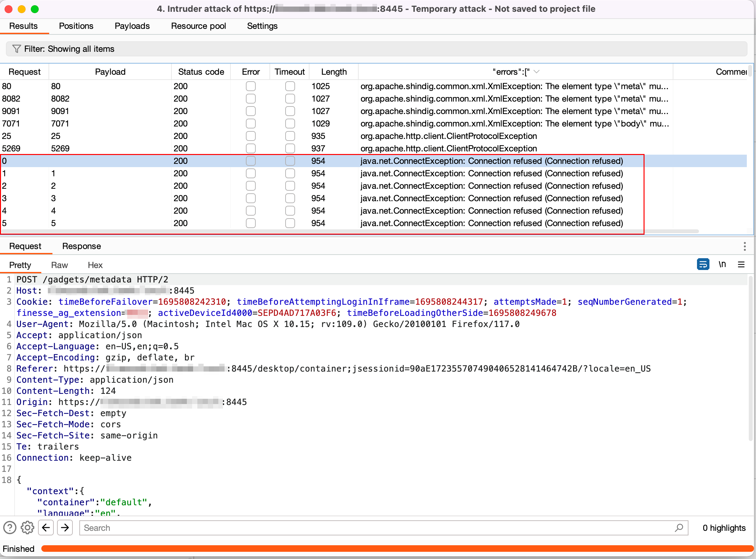
Task: Toggle Error checkbox for request 8082
Action: (251, 99)
